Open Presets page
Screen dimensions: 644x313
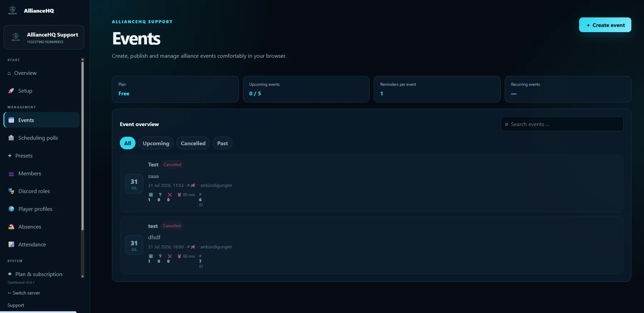[42, 156]
